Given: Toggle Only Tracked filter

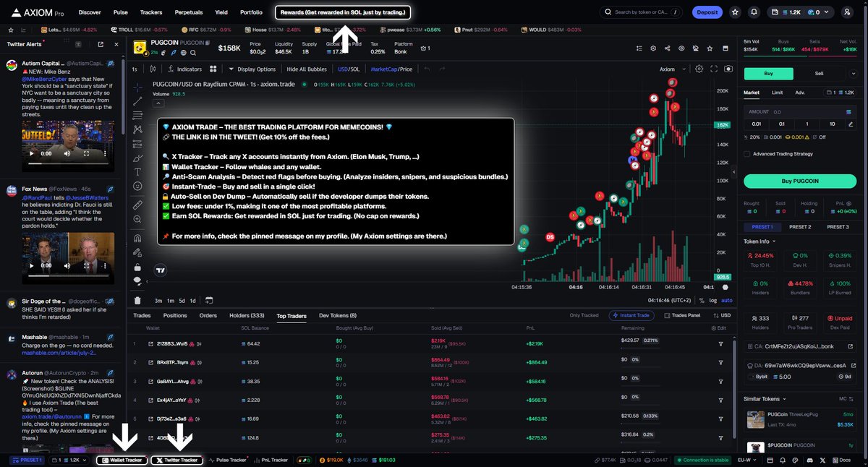Looking at the screenshot, I should pos(584,315).
